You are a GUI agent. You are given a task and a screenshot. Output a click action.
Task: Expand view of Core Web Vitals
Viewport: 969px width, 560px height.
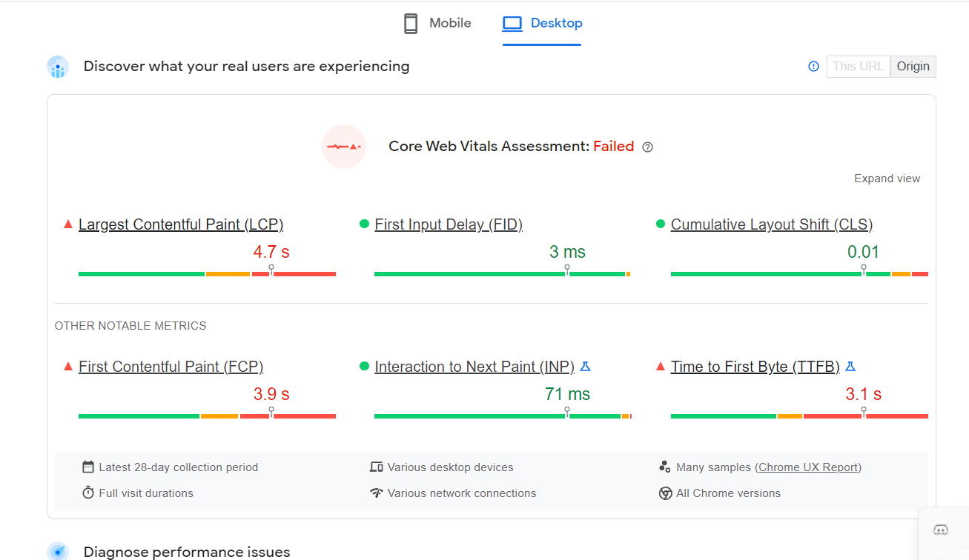pyautogui.click(x=887, y=179)
